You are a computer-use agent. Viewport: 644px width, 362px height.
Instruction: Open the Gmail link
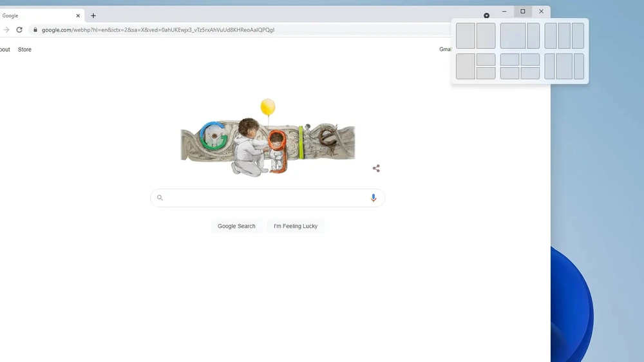click(445, 50)
